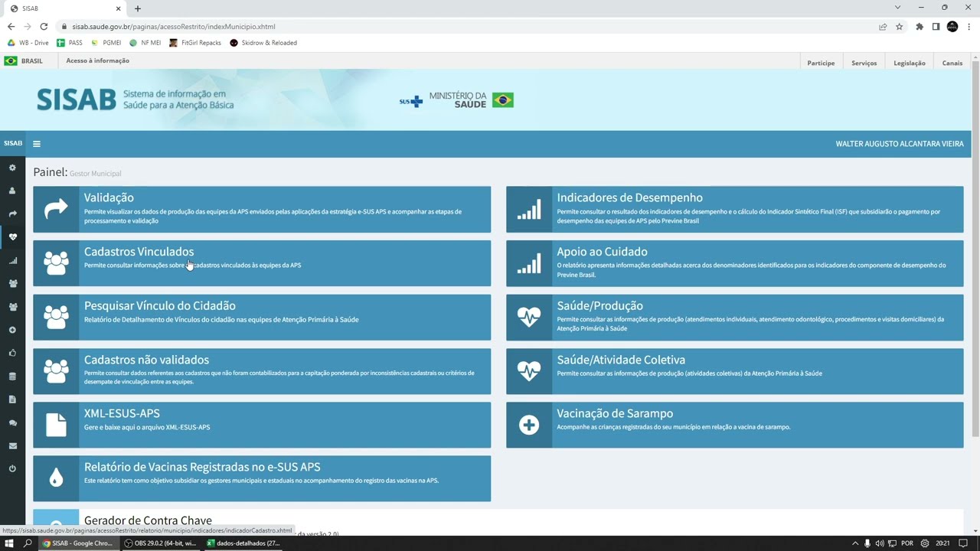Open the signal bars indicators sidebar icon
Screen dimensions: 980x551
point(12,260)
